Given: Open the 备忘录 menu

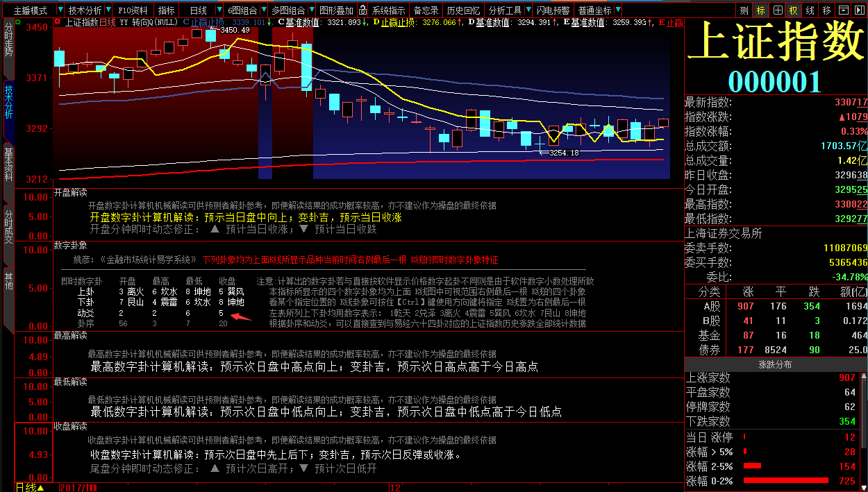Looking at the screenshot, I should tap(426, 10).
